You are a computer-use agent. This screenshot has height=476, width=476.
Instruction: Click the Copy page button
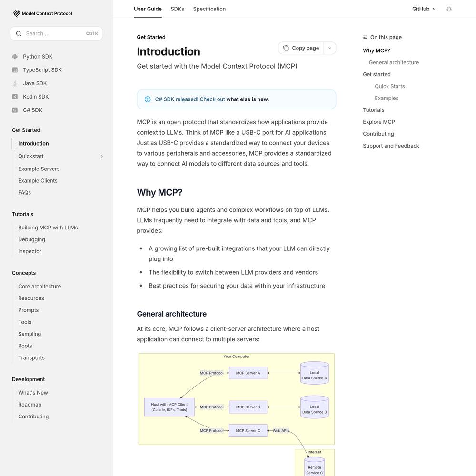tap(301, 48)
